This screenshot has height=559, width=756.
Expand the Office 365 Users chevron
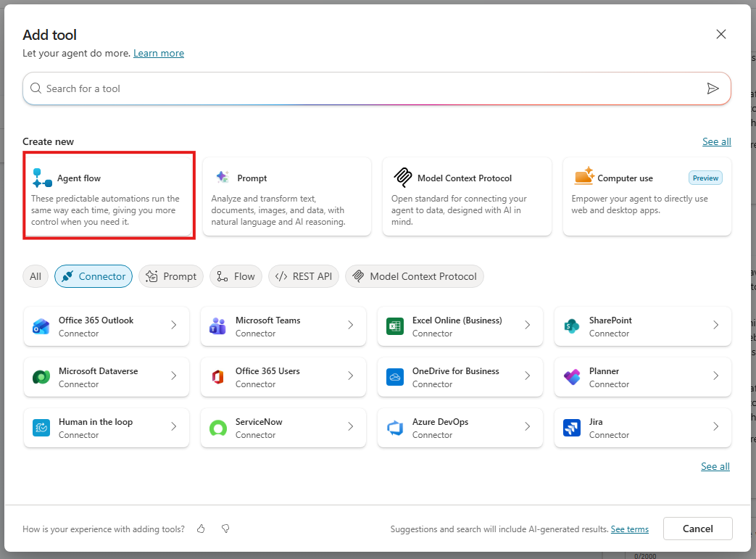351,376
